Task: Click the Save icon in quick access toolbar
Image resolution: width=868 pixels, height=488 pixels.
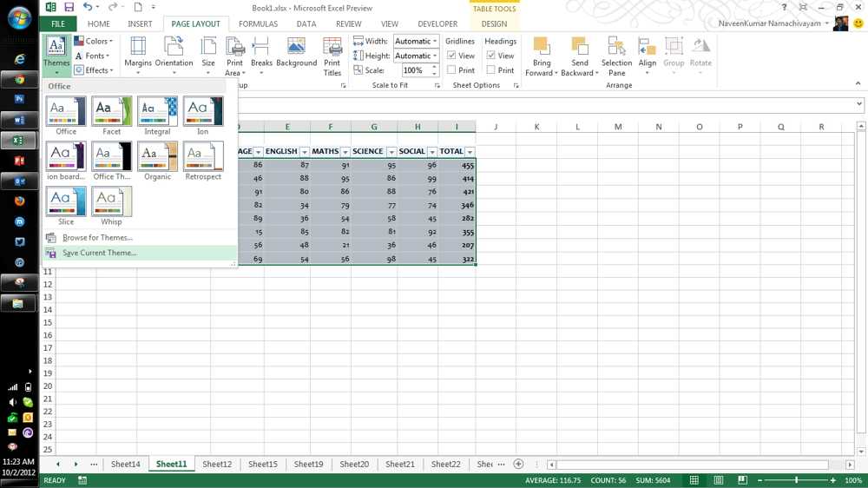Action: click(x=69, y=8)
